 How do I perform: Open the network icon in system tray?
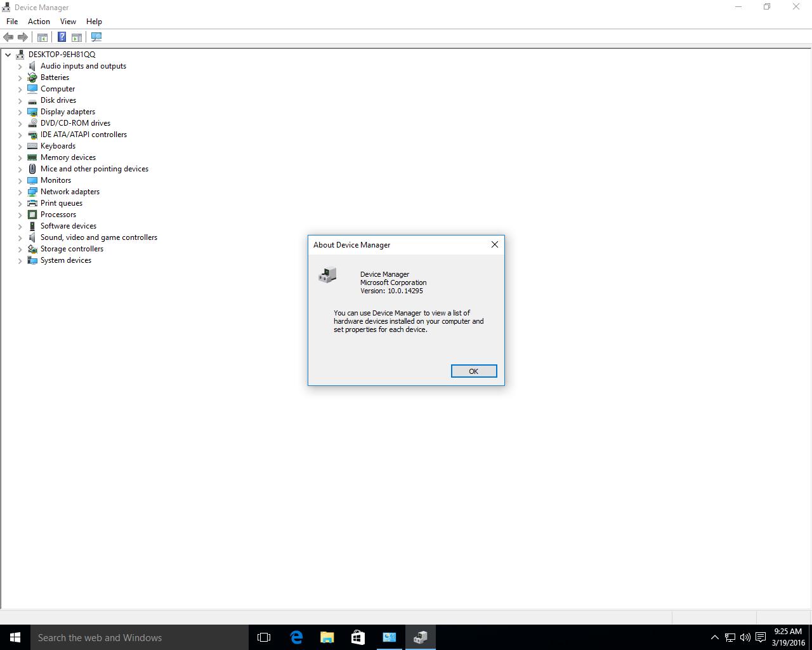[730, 637]
